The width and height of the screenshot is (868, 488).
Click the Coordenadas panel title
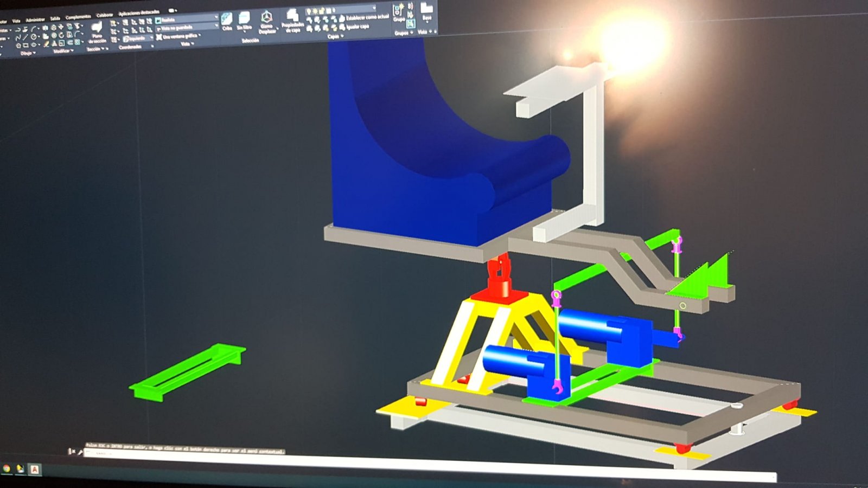pyautogui.click(x=130, y=47)
